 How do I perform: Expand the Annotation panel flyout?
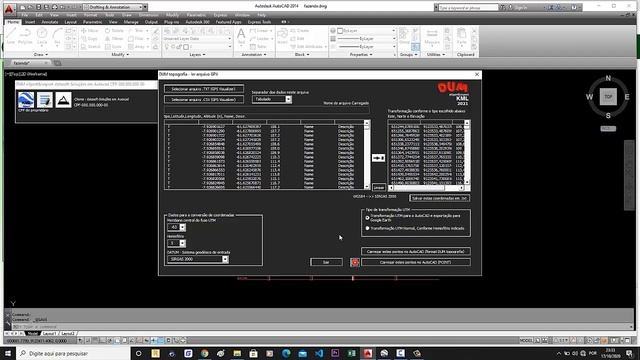(254, 54)
